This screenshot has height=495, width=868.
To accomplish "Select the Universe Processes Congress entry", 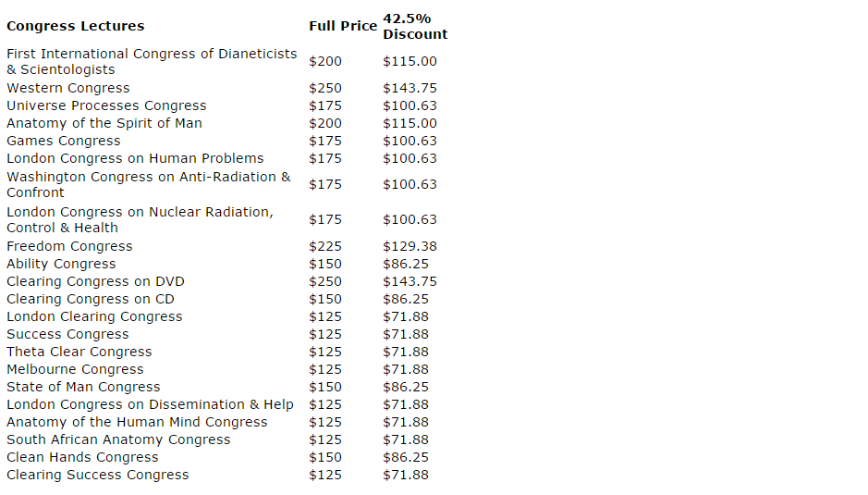I will click(106, 105).
